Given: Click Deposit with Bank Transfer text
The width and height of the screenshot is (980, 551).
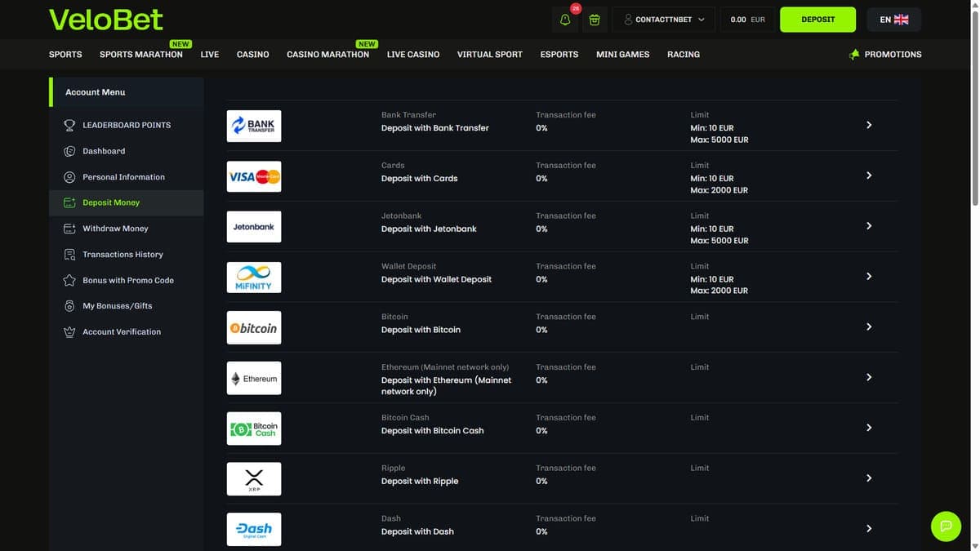Looking at the screenshot, I should tap(435, 128).
